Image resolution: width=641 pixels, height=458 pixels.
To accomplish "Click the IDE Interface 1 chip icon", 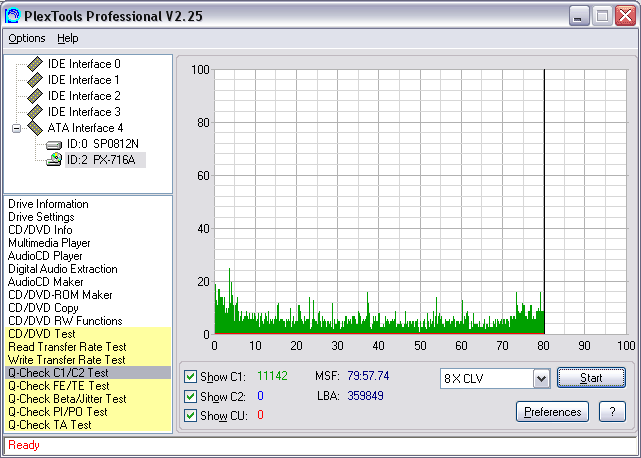I will pyautogui.click(x=35, y=80).
